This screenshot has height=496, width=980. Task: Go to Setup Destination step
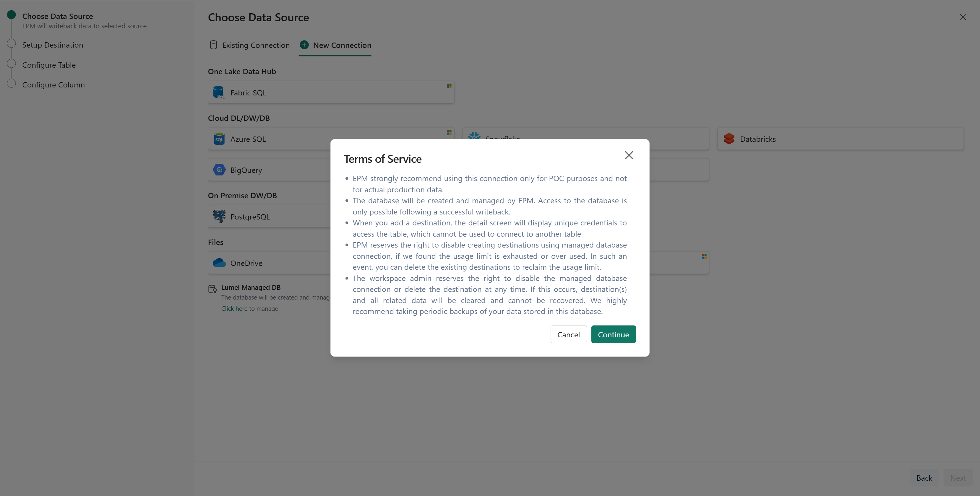(x=53, y=45)
